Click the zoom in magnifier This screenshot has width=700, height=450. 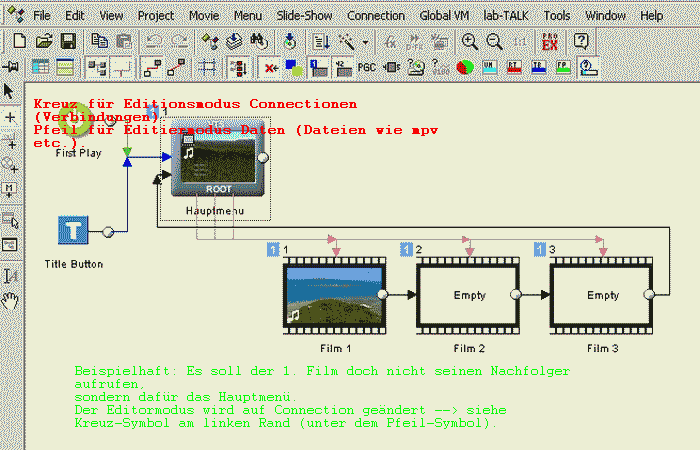(x=469, y=41)
